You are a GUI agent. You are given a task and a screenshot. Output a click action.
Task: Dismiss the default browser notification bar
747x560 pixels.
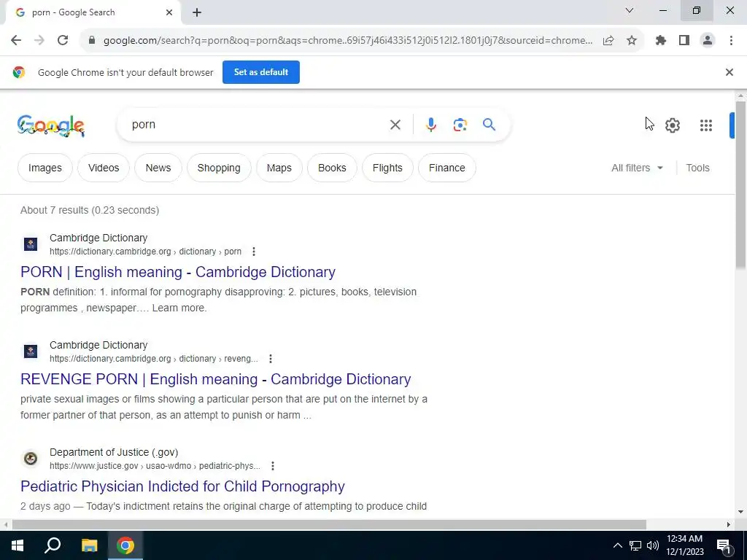point(729,72)
